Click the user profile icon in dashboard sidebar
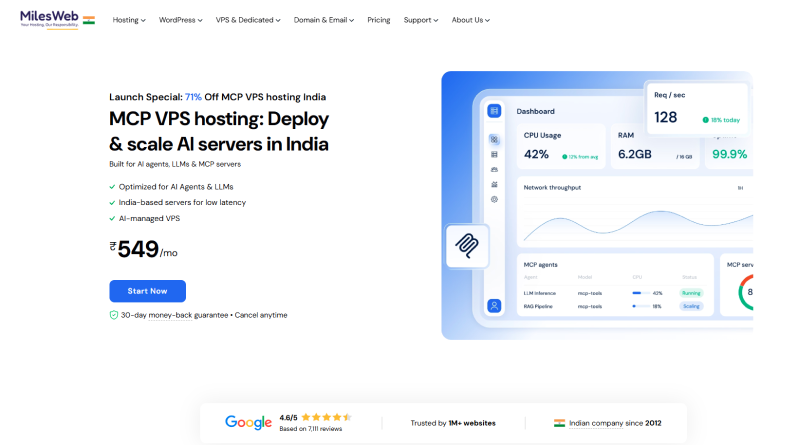This screenshot has width=800, height=445. point(494,306)
